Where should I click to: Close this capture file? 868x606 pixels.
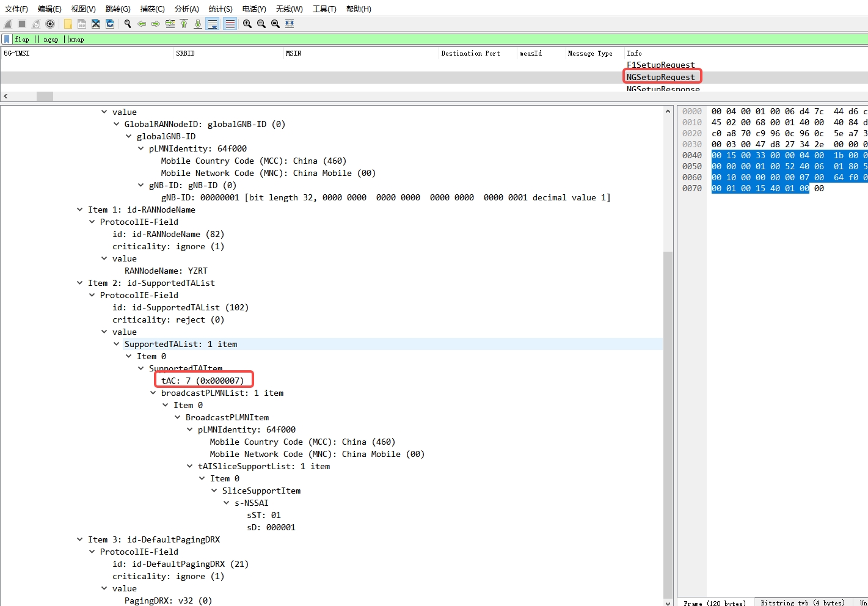coord(96,24)
